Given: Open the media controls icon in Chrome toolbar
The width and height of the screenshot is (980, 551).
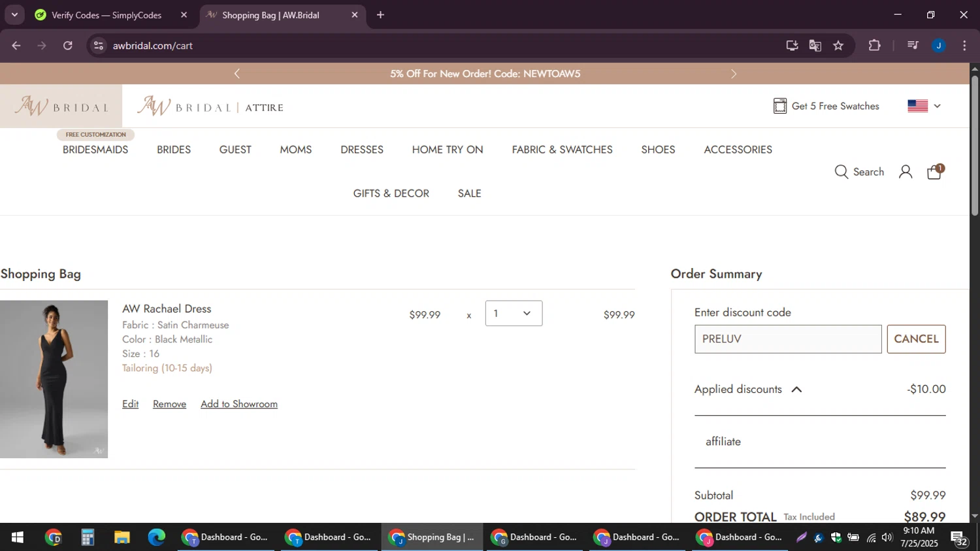Looking at the screenshot, I should 913,46.
